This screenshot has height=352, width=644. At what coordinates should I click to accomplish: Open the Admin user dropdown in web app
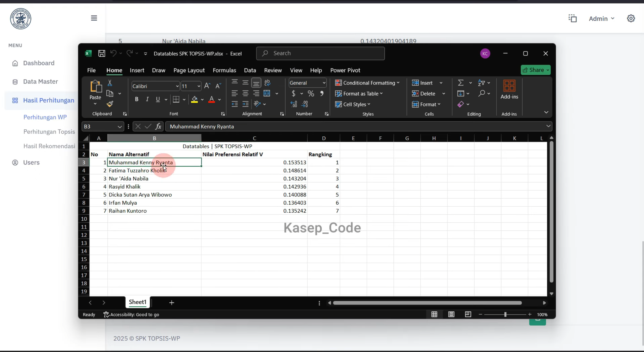601,19
